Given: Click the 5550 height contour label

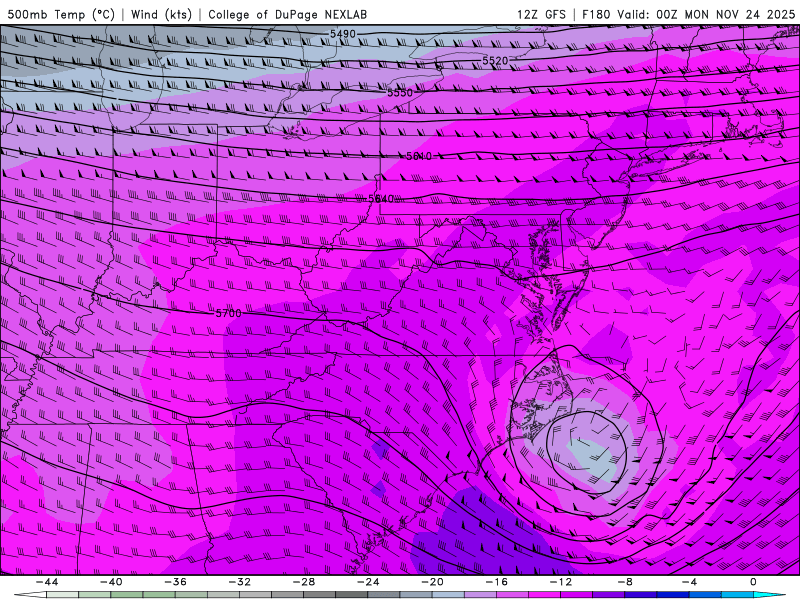Looking at the screenshot, I should point(400,93).
